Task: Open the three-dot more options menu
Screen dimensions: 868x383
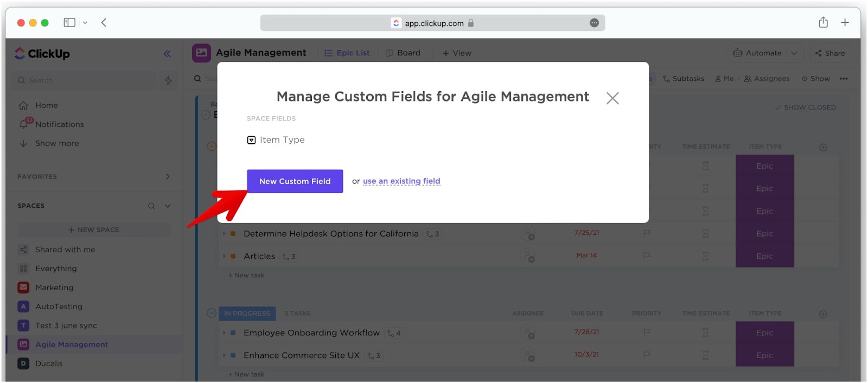Action: (x=844, y=79)
